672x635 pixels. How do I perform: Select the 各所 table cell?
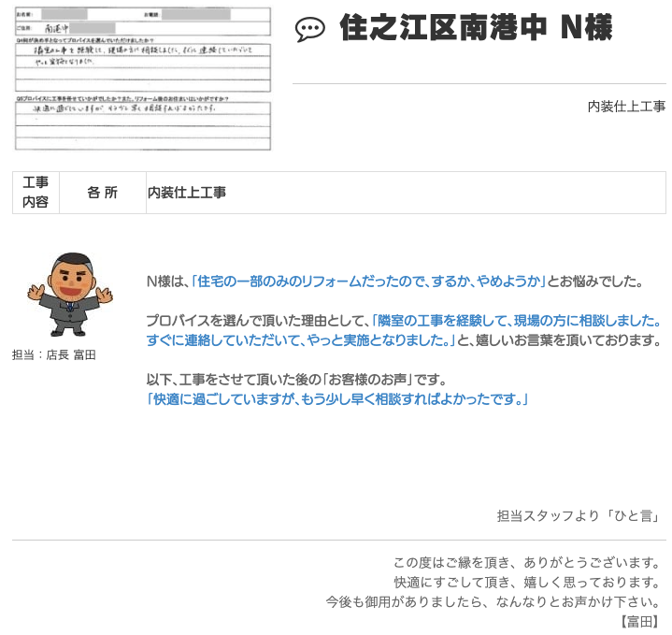(x=102, y=193)
